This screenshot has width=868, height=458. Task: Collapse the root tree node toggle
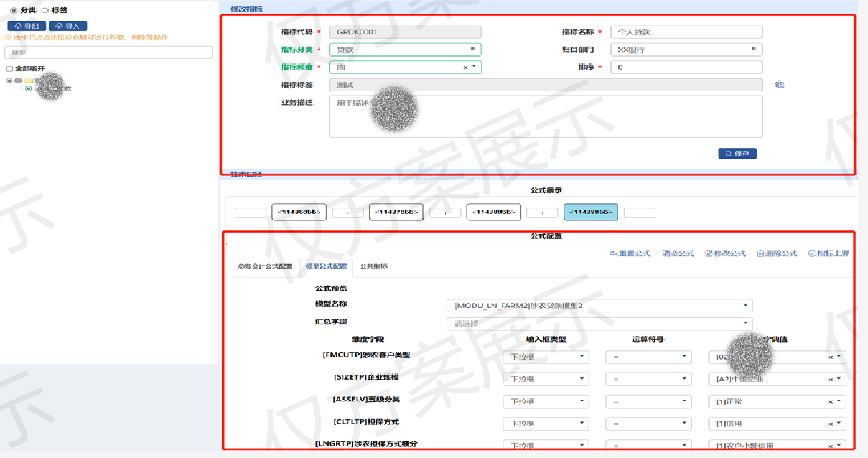(x=9, y=81)
